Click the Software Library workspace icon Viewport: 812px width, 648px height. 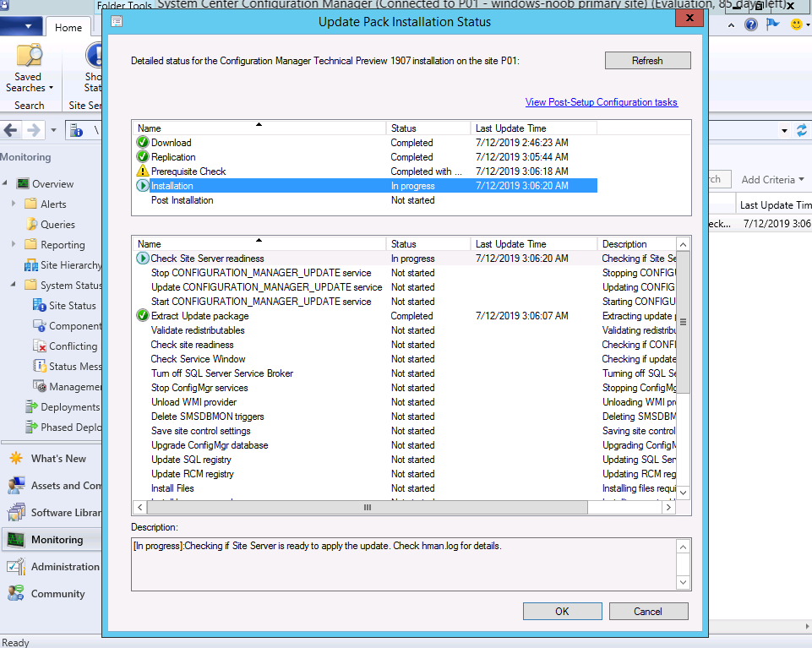pyautogui.click(x=16, y=512)
